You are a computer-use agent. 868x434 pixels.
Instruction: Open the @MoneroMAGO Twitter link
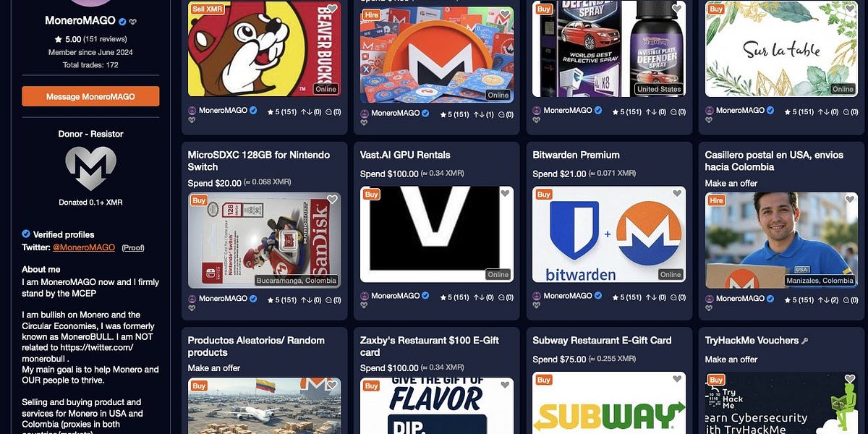tap(84, 247)
